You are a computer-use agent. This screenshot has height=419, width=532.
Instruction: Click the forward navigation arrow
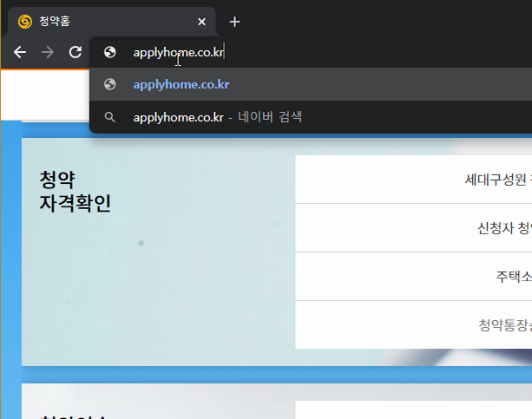48,52
